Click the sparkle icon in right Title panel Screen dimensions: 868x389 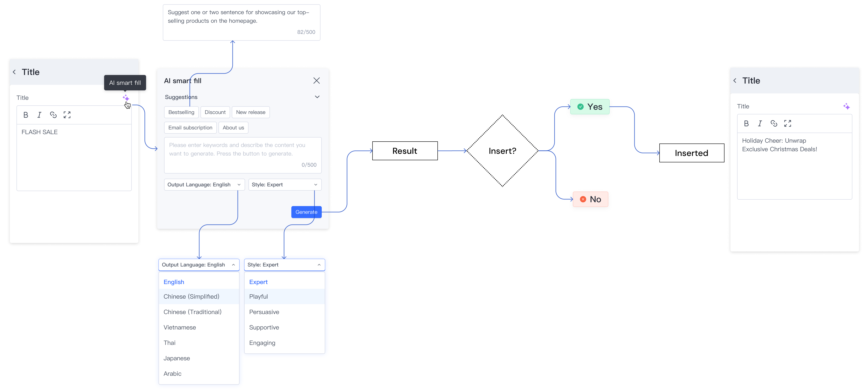pyautogui.click(x=846, y=106)
